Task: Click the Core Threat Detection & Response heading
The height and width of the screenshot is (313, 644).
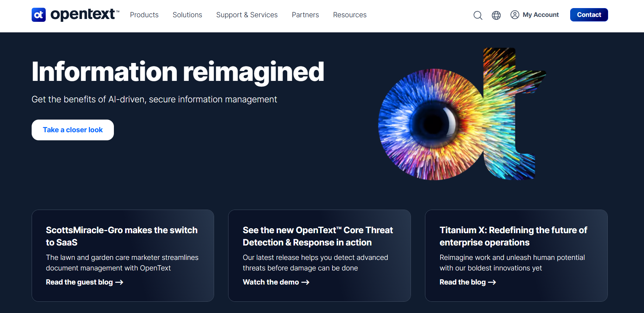Action: (318, 236)
